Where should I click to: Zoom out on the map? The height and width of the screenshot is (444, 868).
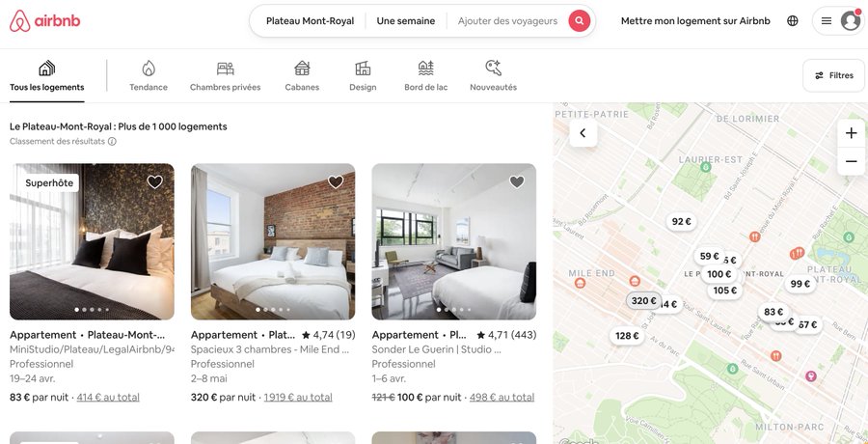851,161
